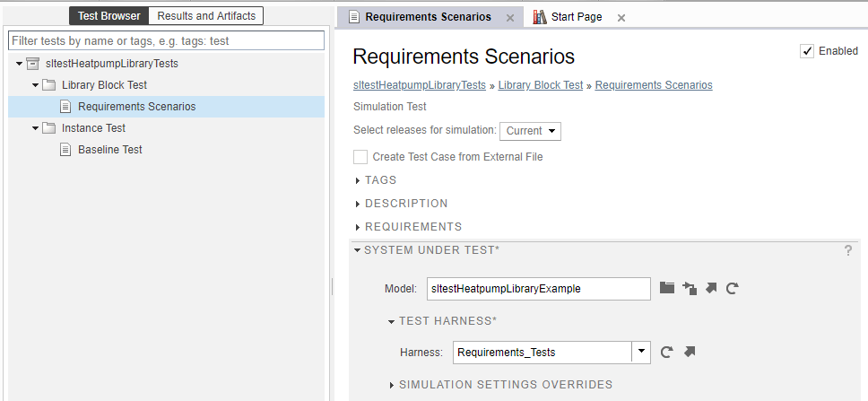This screenshot has width=868, height=401.
Task: Open the Harness dropdown list
Action: coord(640,353)
